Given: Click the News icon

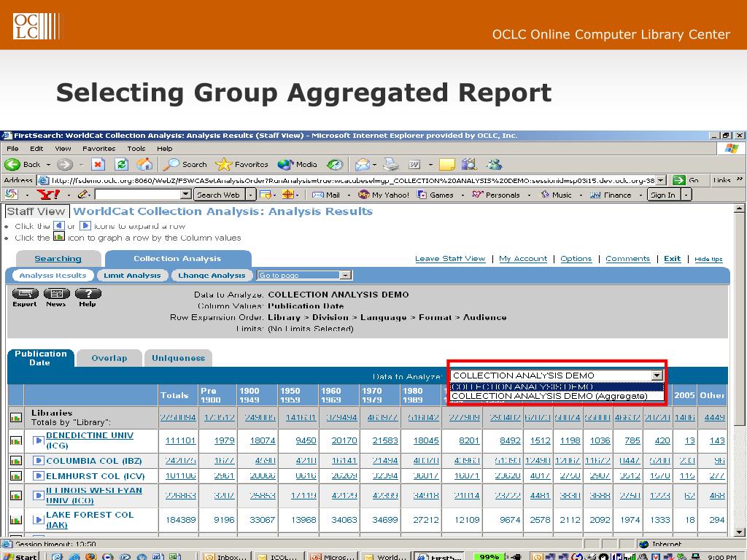Looking at the screenshot, I should tap(56, 297).
